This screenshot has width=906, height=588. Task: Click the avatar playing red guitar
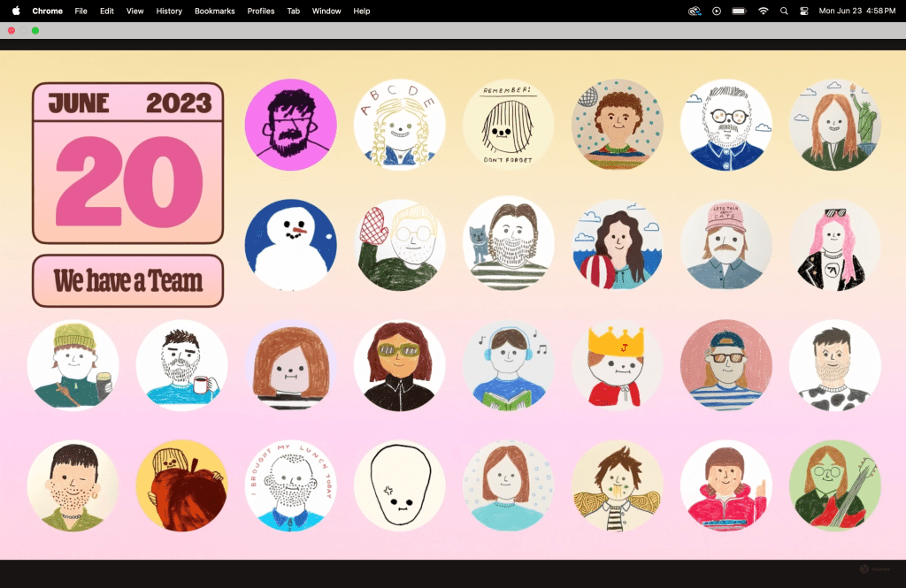click(834, 485)
